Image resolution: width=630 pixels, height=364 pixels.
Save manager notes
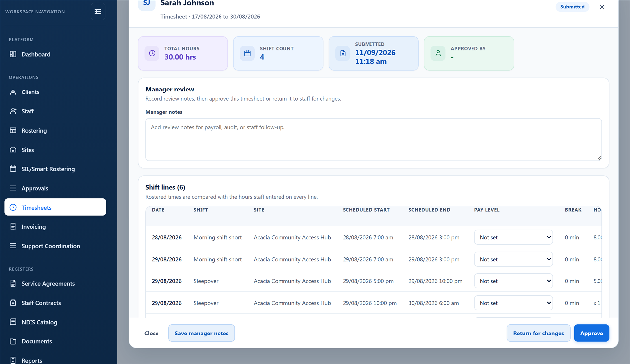(202, 333)
